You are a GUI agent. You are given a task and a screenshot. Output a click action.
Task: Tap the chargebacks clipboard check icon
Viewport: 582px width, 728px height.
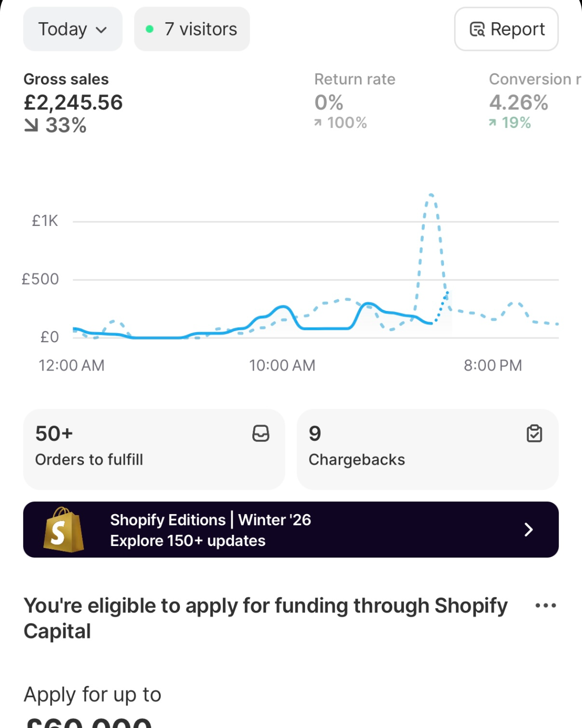[534, 433]
